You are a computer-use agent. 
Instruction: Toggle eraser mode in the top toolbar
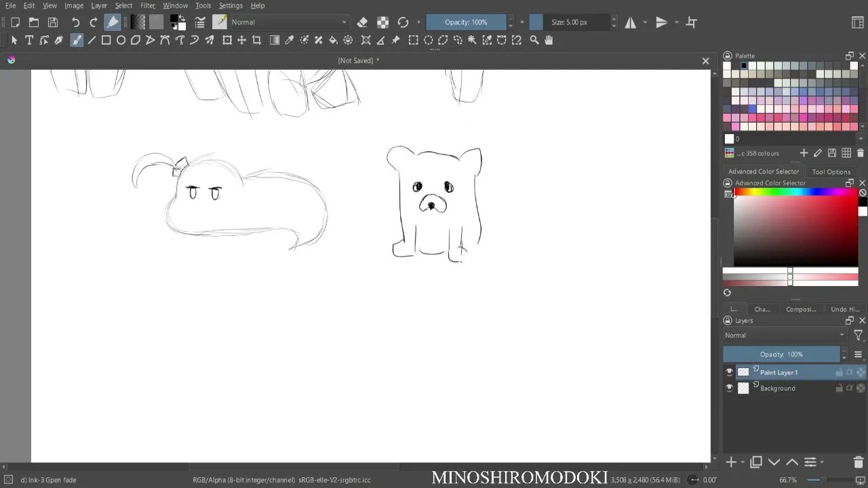click(362, 22)
